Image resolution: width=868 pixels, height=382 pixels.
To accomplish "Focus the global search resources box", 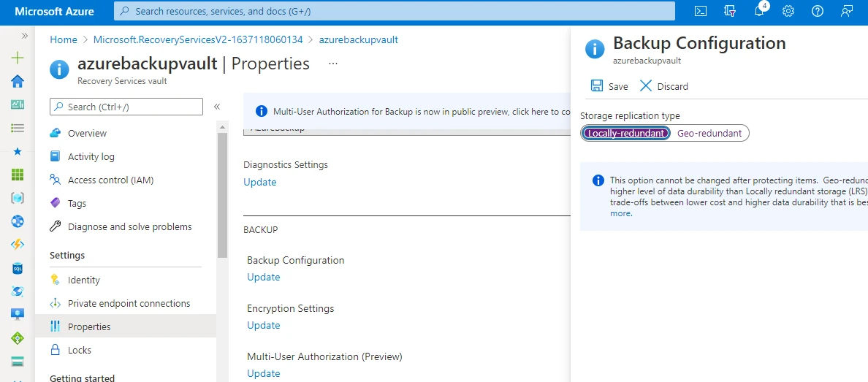I will 394,11.
